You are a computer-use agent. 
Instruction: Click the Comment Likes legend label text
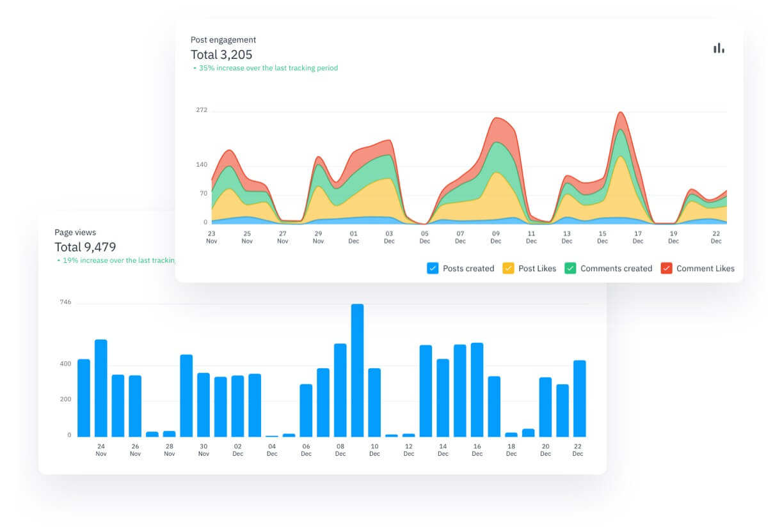(x=705, y=269)
